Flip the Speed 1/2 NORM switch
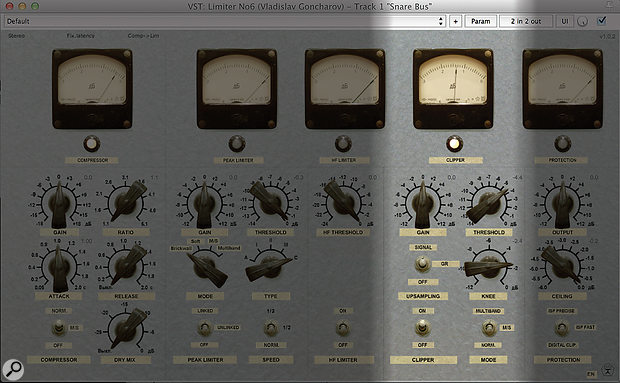This screenshot has width=620, height=383. tap(271, 328)
